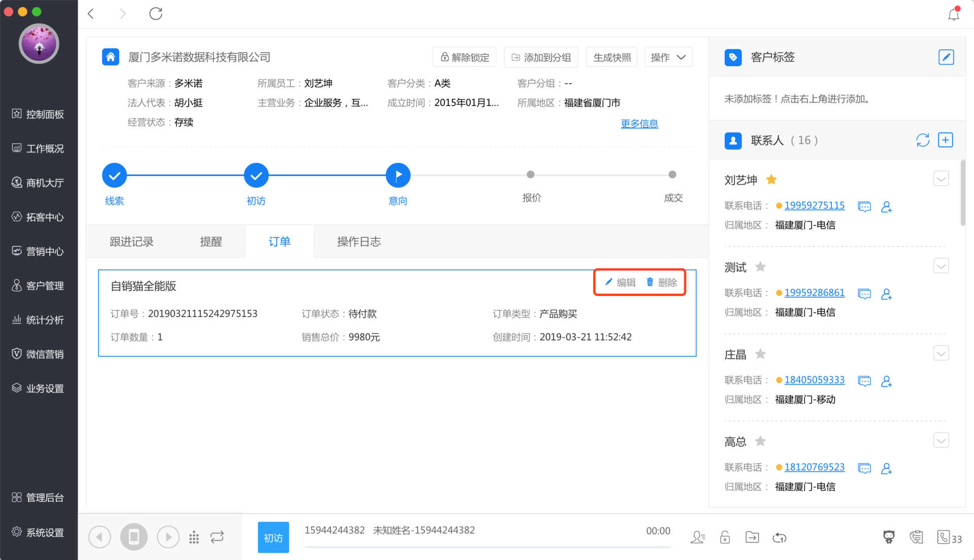Send SMS to 庄晶
The image size is (974, 560).
pyautogui.click(x=864, y=381)
